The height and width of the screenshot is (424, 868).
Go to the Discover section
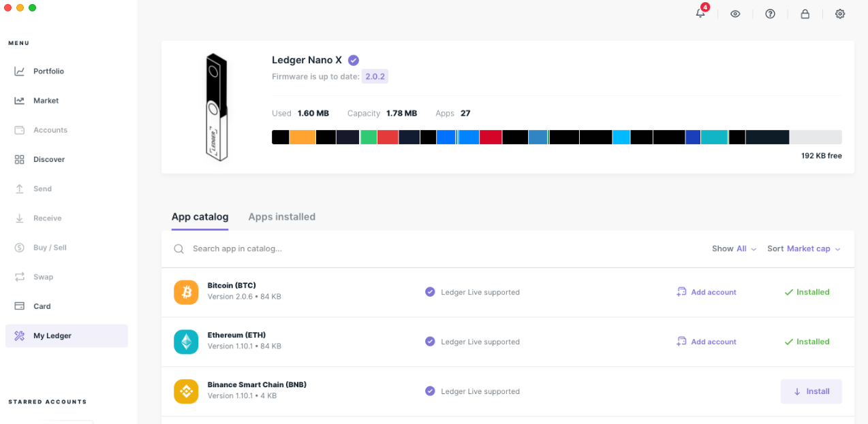(48, 159)
